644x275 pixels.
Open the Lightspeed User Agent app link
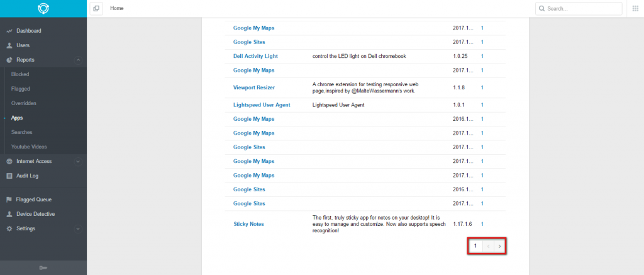coord(262,105)
